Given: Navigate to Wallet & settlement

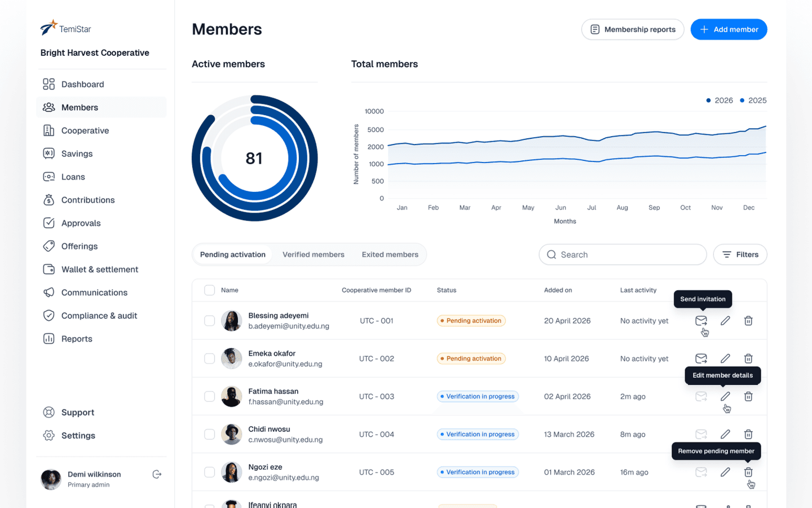Looking at the screenshot, I should pyautogui.click(x=101, y=269).
